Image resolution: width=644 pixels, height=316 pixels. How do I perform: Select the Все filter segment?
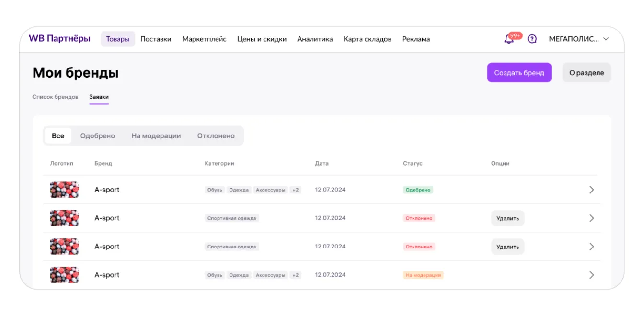tap(58, 136)
